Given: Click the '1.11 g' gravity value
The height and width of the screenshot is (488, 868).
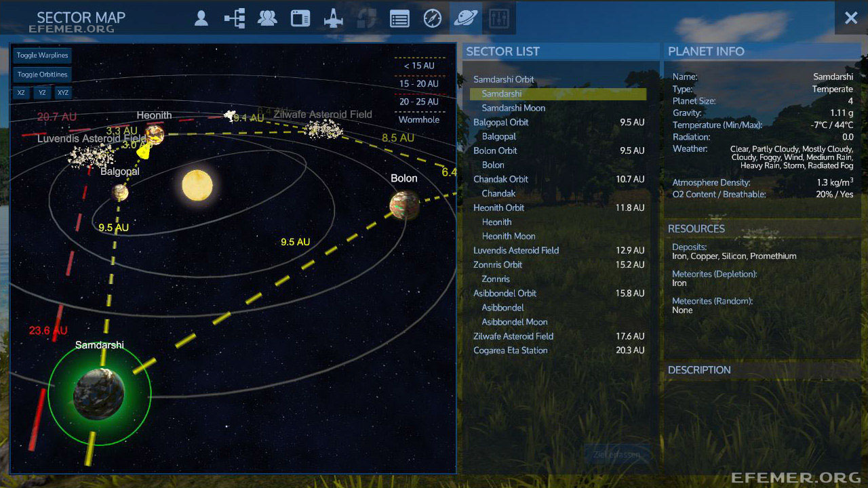Looking at the screenshot, I should (842, 113).
